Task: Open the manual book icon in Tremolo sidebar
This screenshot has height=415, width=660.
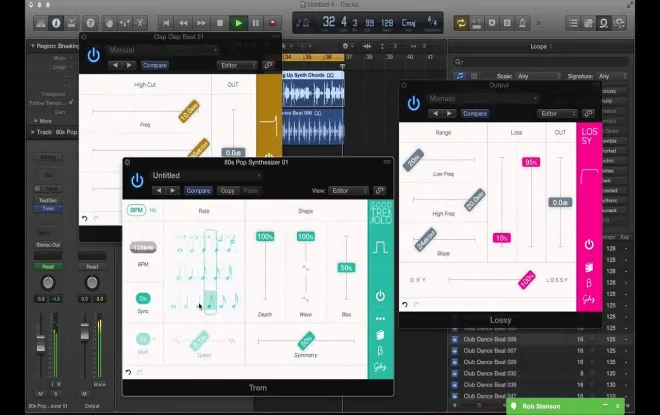Action: (x=380, y=335)
